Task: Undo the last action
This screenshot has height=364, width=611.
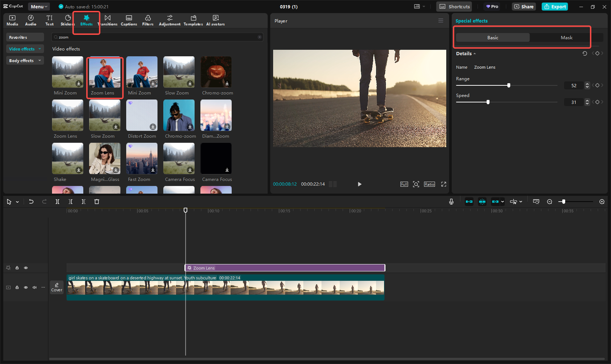Action: click(x=31, y=201)
